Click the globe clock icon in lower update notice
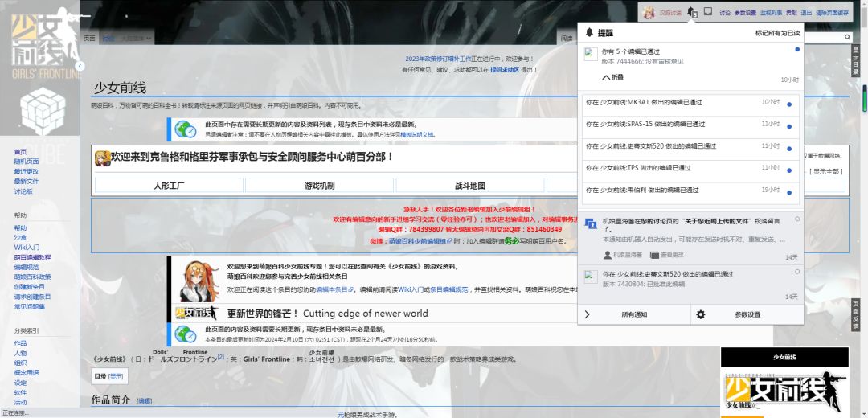 pyautogui.click(x=185, y=334)
